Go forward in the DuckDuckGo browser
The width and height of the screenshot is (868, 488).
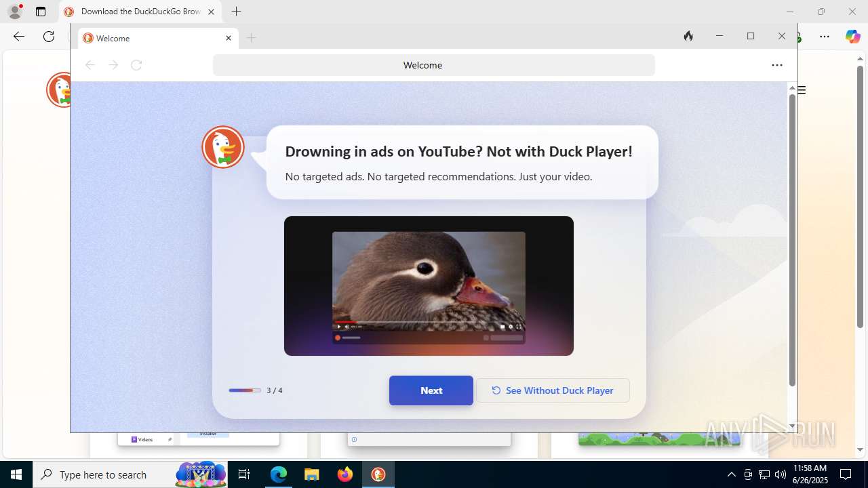[113, 65]
